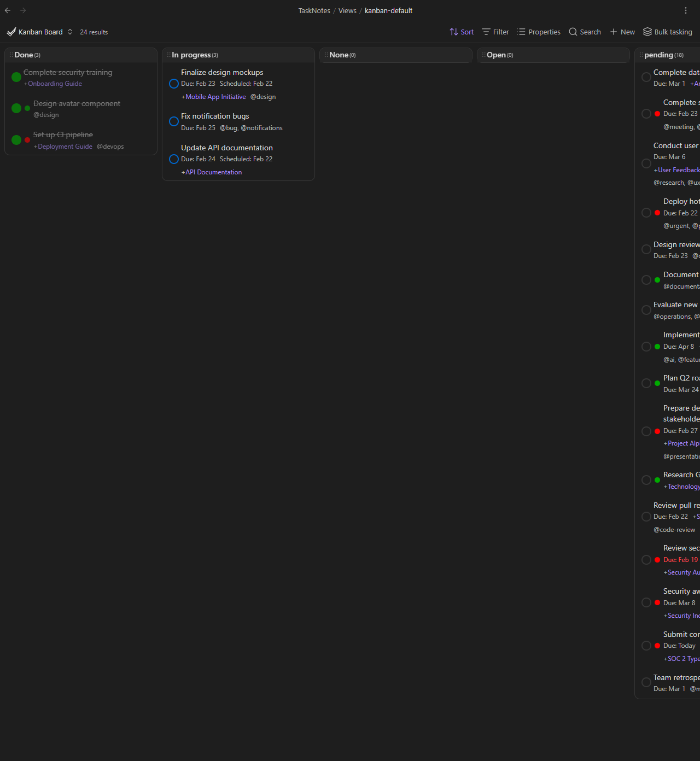This screenshot has height=761, width=700.
Task: Open the Sort options
Action: (461, 32)
